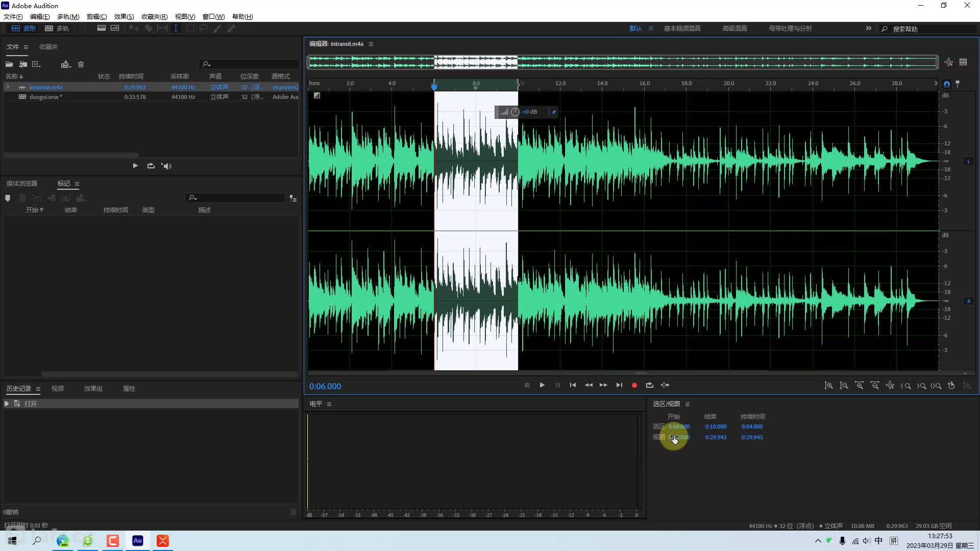
Task: Switch to Multitrack editor view
Action: click(57, 29)
